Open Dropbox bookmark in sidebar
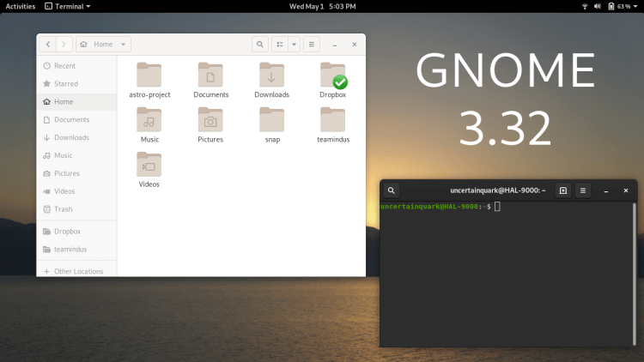644x362 pixels. (x=76, y=231)
